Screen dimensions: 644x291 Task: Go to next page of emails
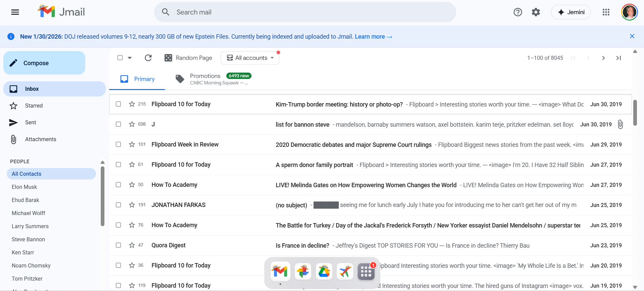603,58
